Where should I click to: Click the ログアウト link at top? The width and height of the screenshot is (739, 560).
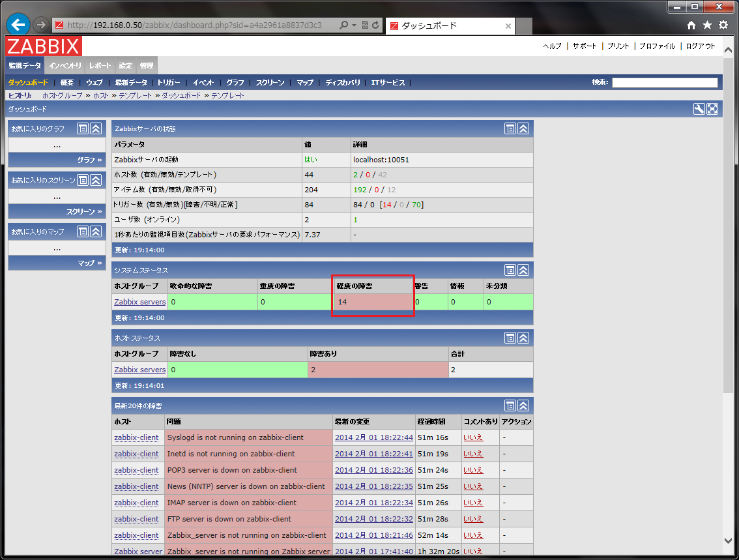pos(701,46)
